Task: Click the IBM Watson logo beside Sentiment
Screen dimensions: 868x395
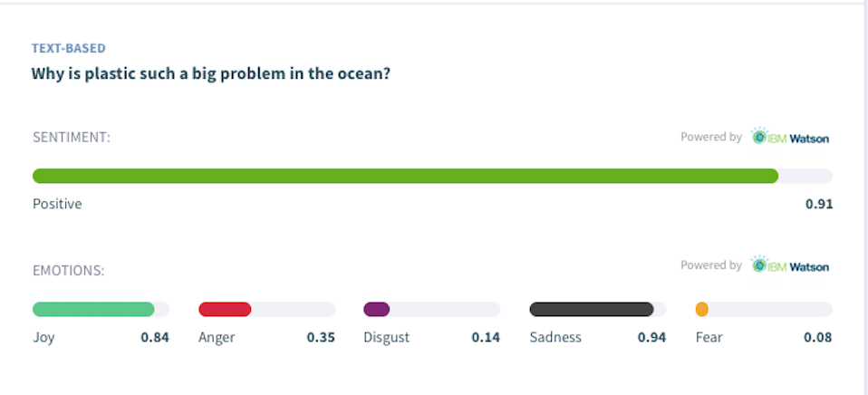Action: coord(789,138)
